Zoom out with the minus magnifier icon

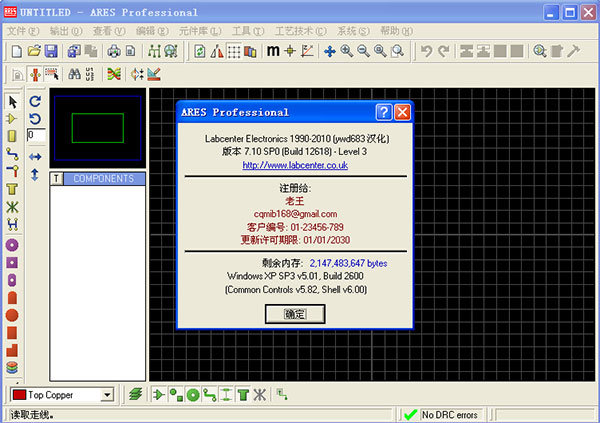tap(363, 51)
